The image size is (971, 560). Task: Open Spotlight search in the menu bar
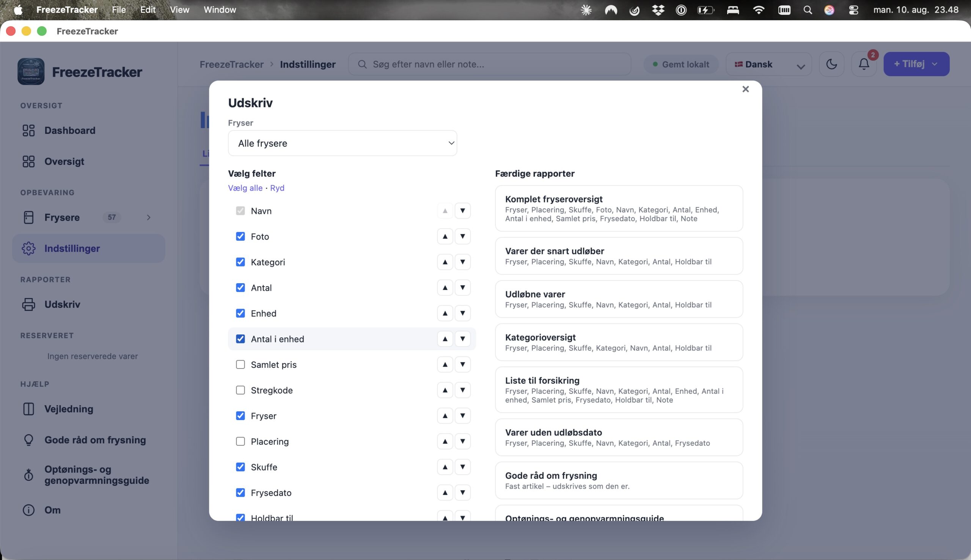click(x=808, y=9)
